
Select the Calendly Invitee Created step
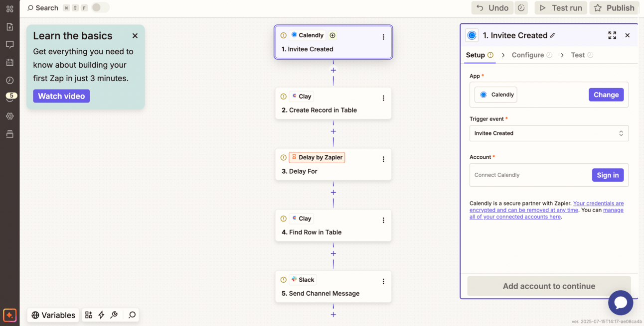[333, 42]
